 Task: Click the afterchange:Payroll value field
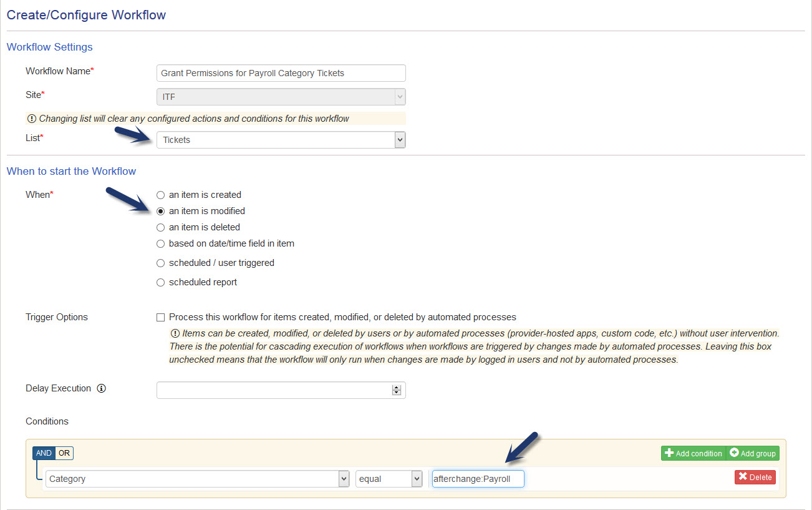478,479
